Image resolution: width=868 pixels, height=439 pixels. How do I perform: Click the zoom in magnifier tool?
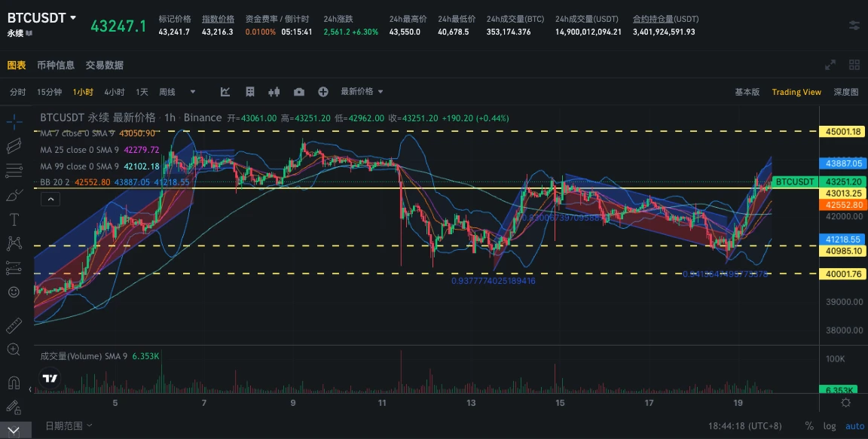(x=14, y=349)
